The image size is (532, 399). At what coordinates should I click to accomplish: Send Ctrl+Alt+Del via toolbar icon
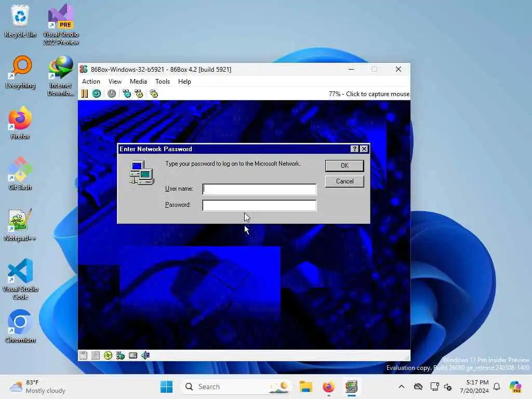pyautogui.click(x=127, y=94)
